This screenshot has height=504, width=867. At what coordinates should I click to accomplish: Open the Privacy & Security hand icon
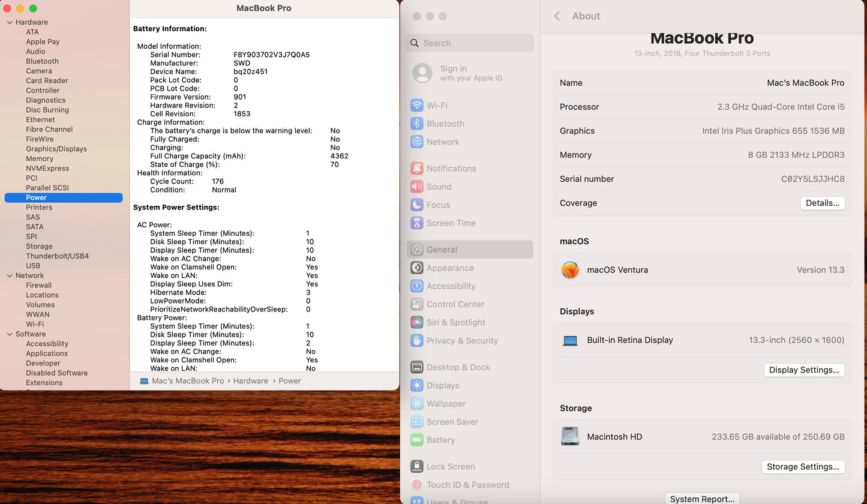point(416,340)
